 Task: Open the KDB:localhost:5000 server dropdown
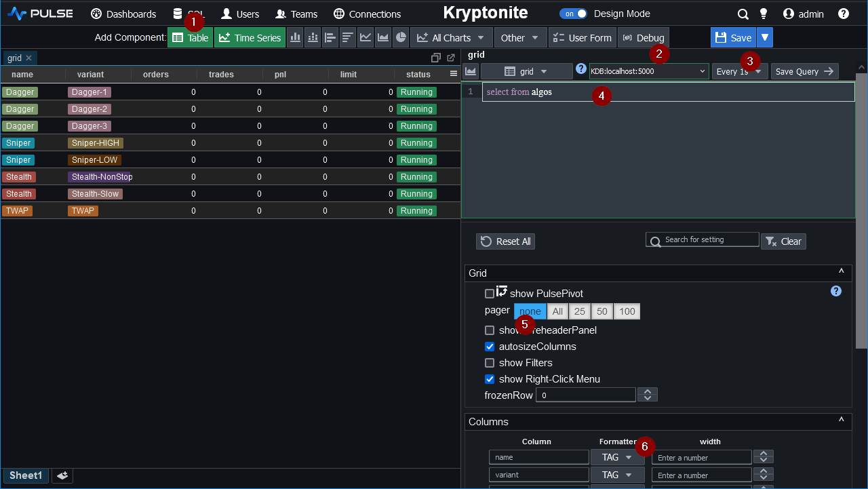649,71
